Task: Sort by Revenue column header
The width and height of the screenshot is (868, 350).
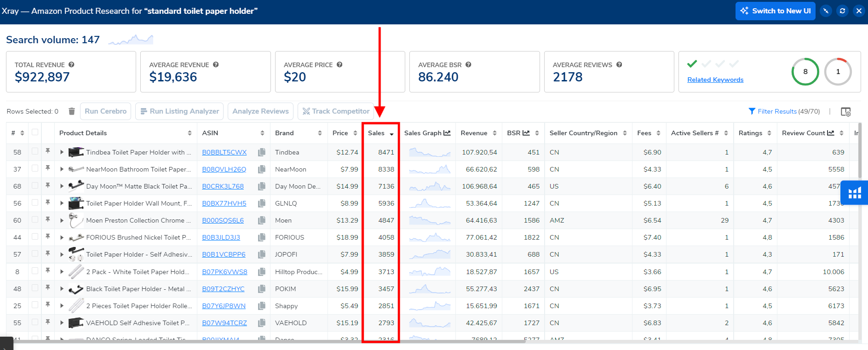Action: (x=478, y=133)
